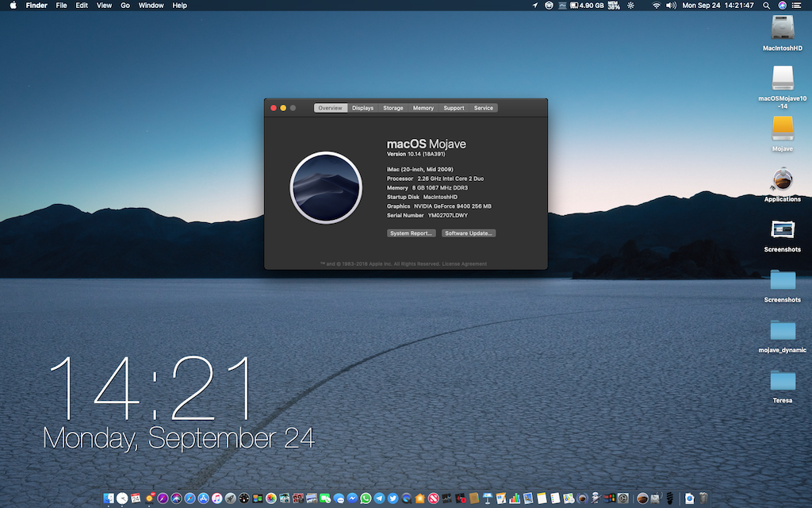The image size is (812, 508).
Task: Select the Screenshots image-stack desktop icon
Action: [783, 229]
